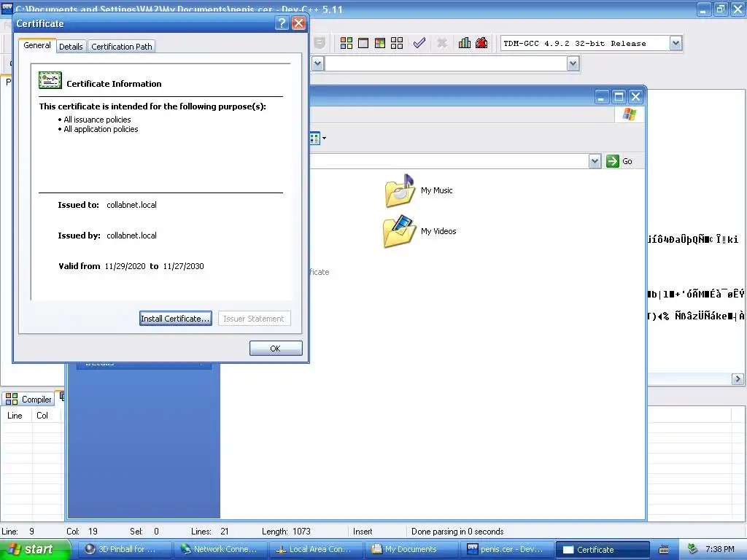This screenshot has height=560, width=747.
Task: Click the 'Lines: 21' status bar entry
Action: click(209, 532)
